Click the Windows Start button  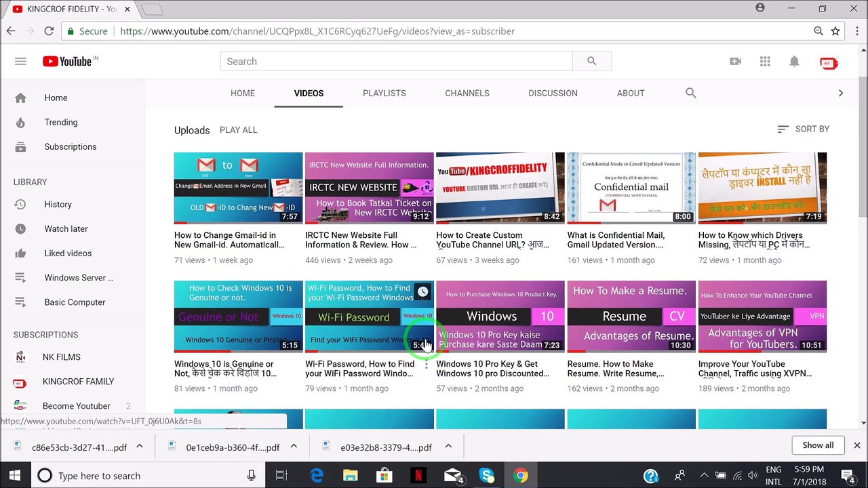point(15,475)
